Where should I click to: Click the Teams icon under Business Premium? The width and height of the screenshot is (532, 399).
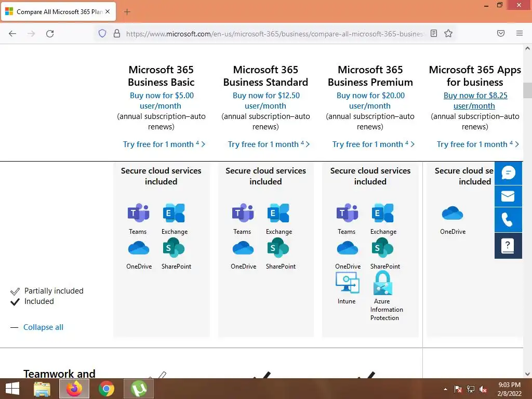pyautogui.click(x=348, y=213)
